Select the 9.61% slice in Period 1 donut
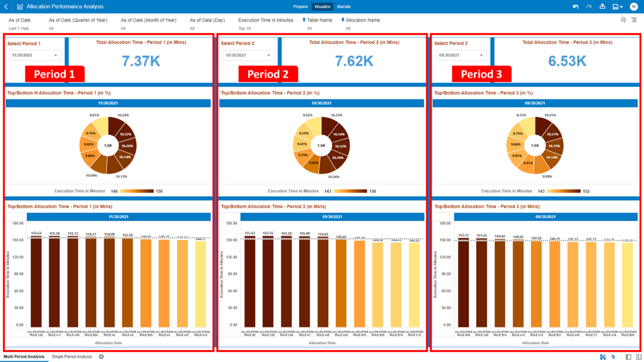Screen dimensions: 644x362 click(100, 126)
